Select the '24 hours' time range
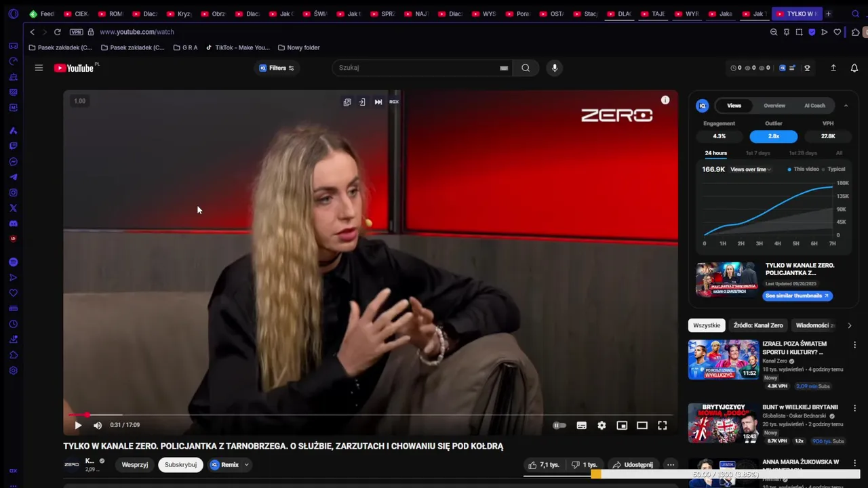868x488 pixels. (x=715, y=153)
